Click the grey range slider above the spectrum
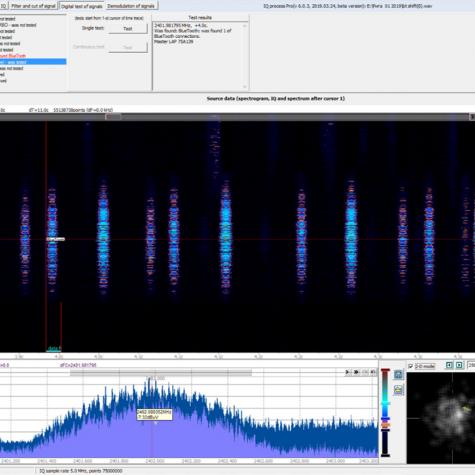The image size is (475, 475). tap(161, 372)
